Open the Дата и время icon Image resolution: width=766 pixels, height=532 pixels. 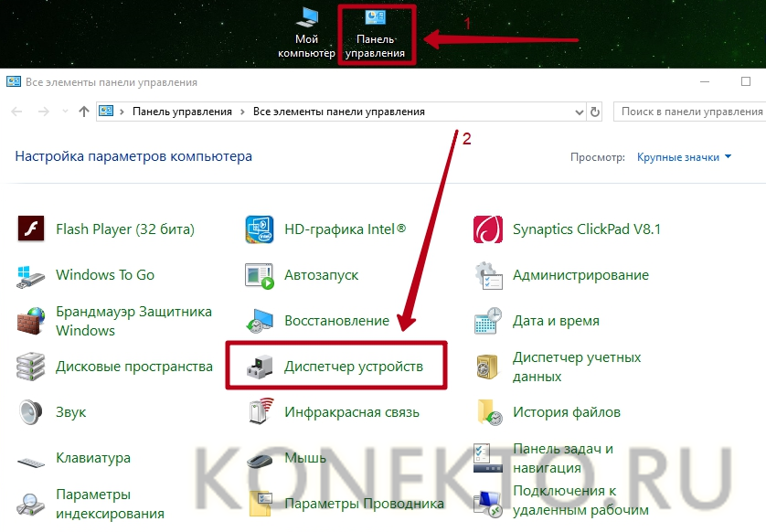(488, 321)
